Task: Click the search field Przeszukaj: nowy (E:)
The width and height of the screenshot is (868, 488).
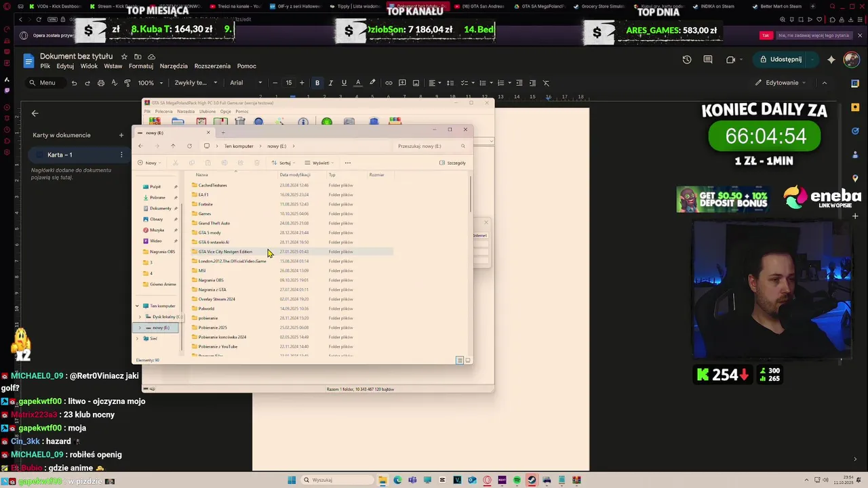Action: point(431,146)
